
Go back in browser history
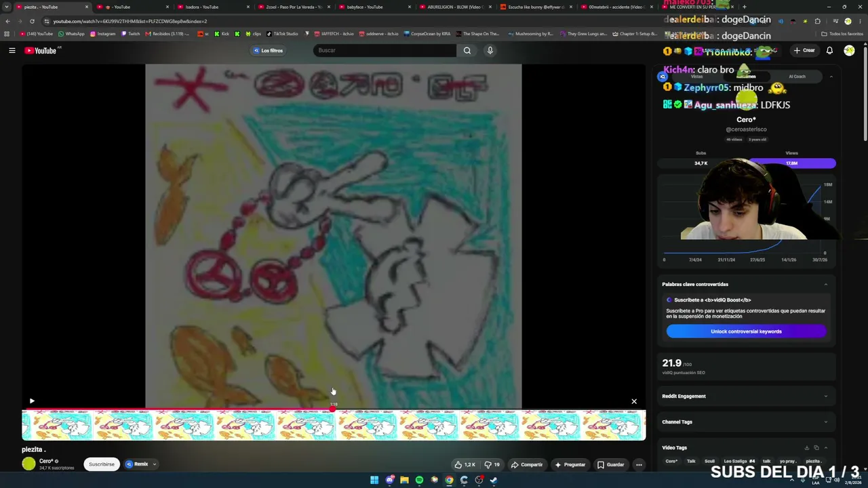7,21
